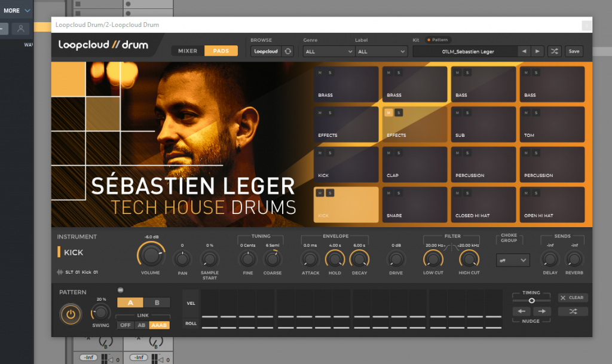Load the previous kit with left arrow
Screen dimensions: 612x364
(524, 51)
